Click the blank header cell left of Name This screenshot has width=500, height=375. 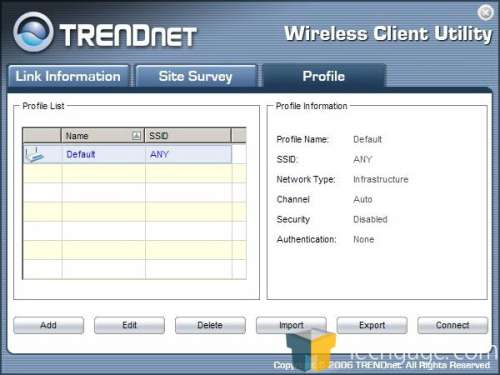[42, 136]
